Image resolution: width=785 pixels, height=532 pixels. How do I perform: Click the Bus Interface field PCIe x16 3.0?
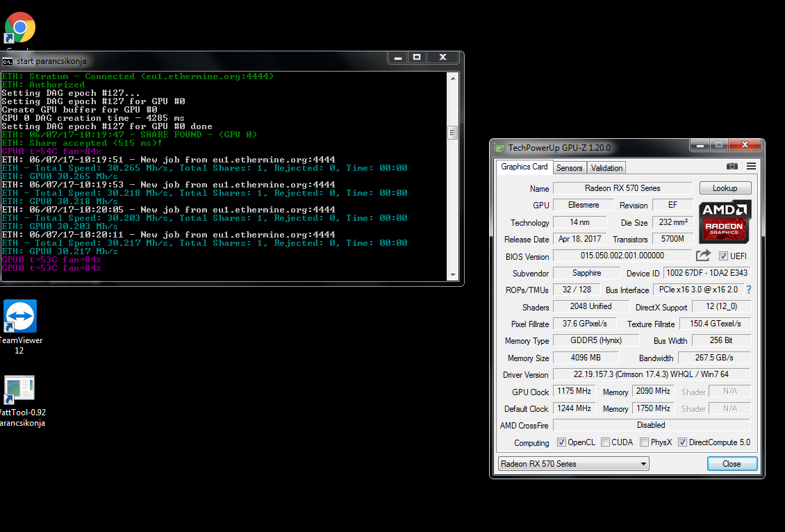point(698,290)
